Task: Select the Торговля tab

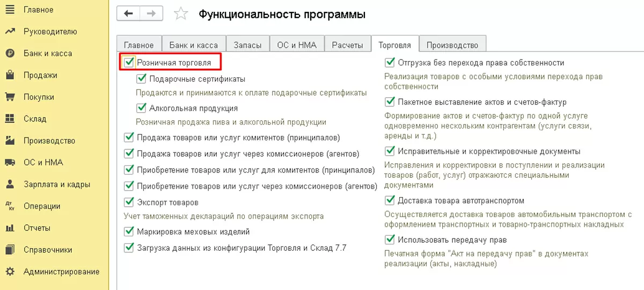Action: 394,45
